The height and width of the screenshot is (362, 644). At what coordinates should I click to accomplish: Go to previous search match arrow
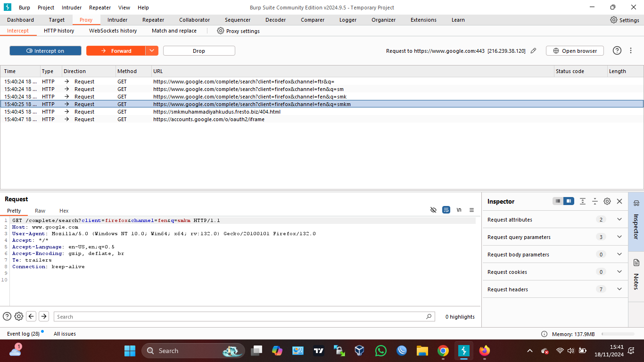[x=31, y=316]
